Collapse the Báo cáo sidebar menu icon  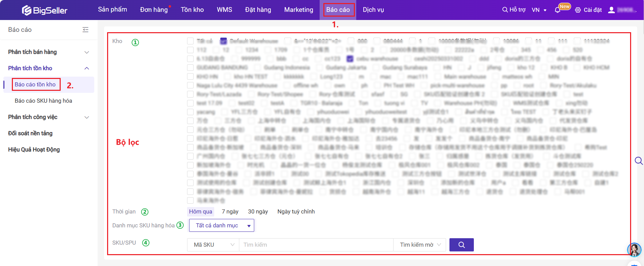[x=85, y=30]
